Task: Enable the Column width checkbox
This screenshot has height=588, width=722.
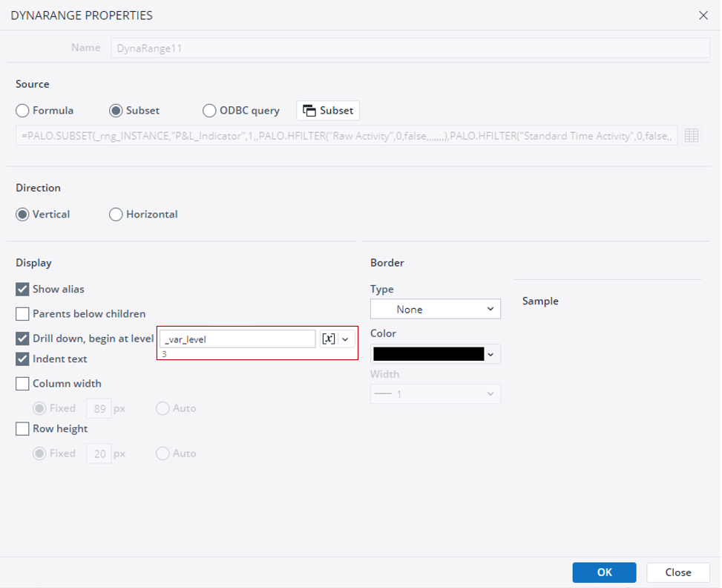Action: (23, 384)
